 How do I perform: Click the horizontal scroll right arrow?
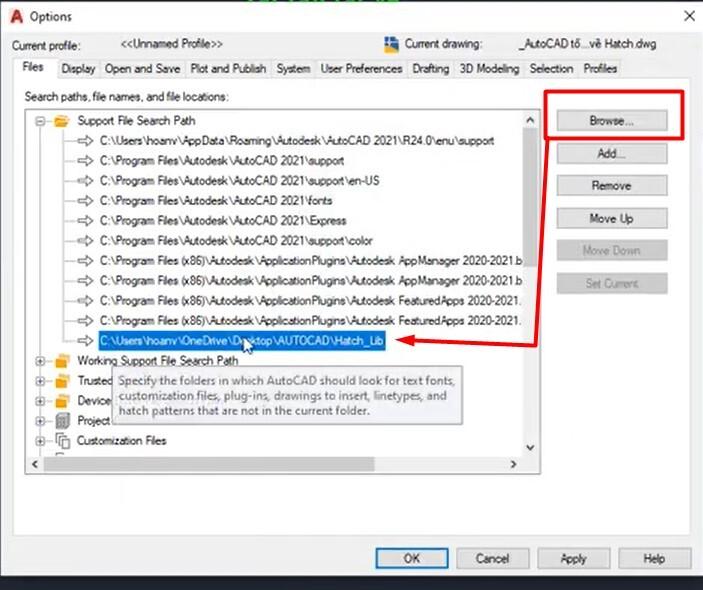[514, 464]
